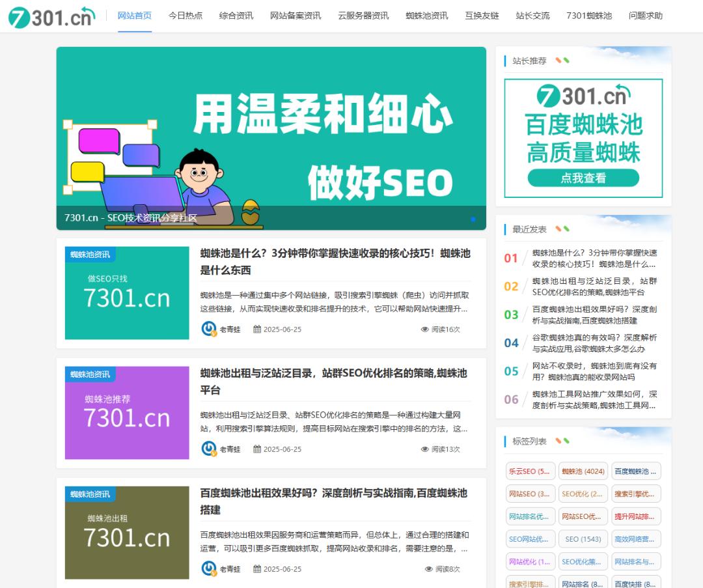Click the 站长推荐 sidebar heading
This screenshot has width=703, height=588.
tap(529, 61)
